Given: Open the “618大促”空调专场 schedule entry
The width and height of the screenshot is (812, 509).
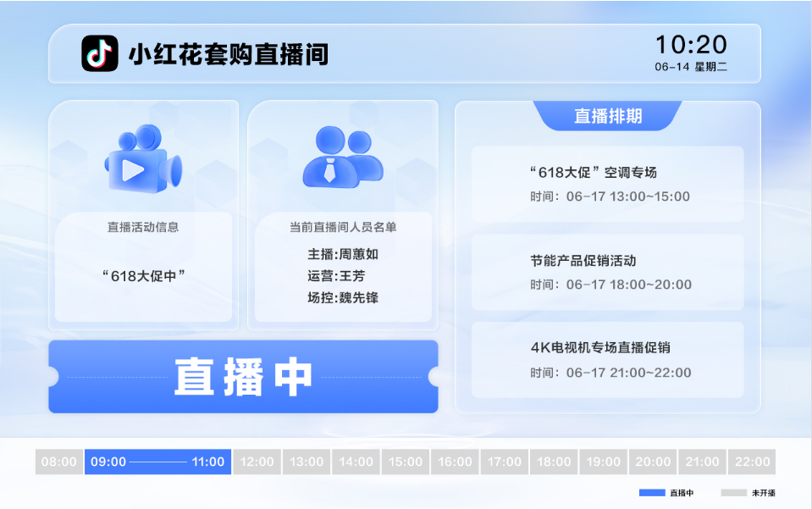Looking at the screenshot, I should coord(607,184).
